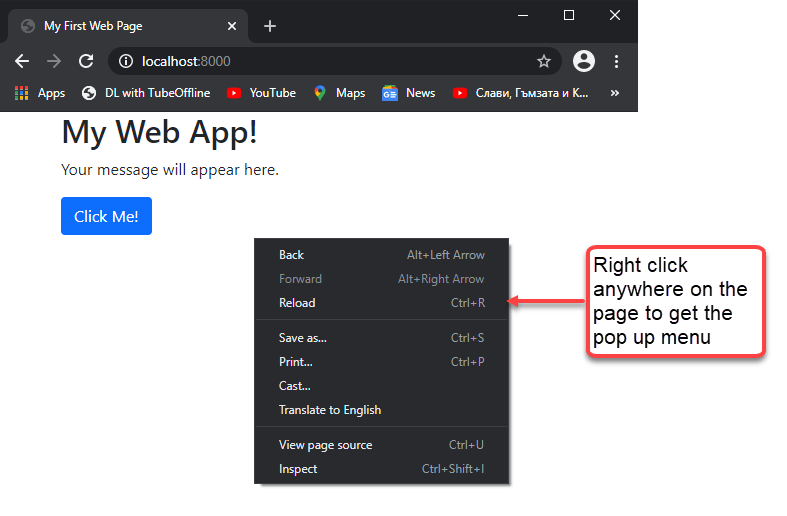Viewport: 787px width, 516px height.
Task: Click the reload page icon in toolbar
Action: point(86,61)
